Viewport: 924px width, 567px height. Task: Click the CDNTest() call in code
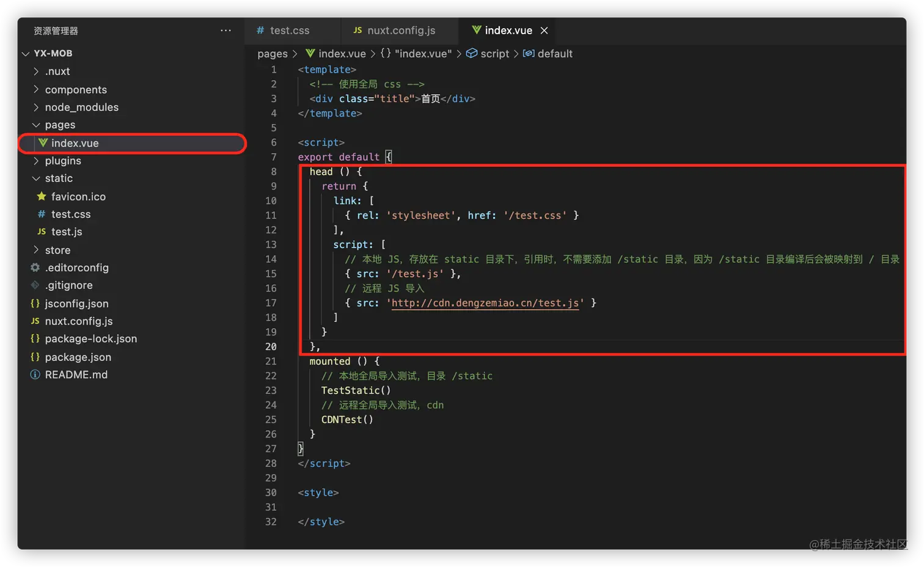(x=347, y=420)
